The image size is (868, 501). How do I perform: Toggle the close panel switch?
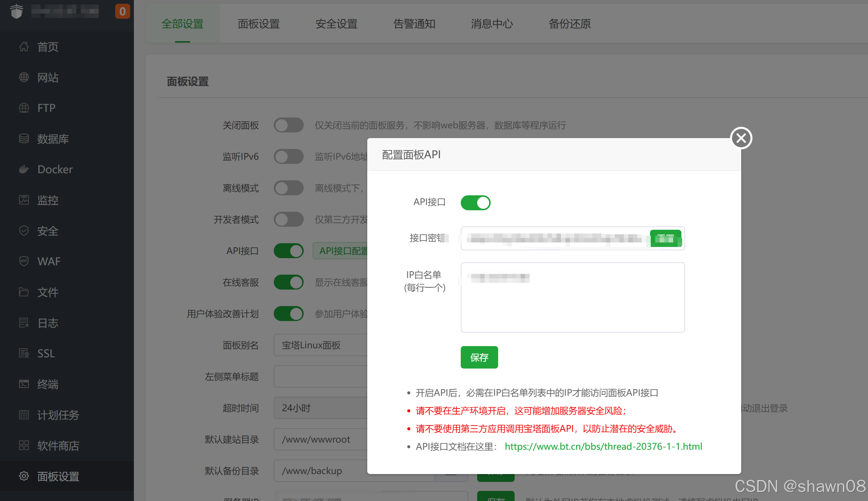(x=288, y=125)
